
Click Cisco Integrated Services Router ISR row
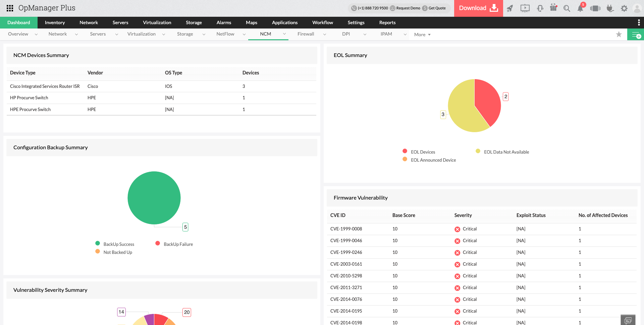point(161,86)
